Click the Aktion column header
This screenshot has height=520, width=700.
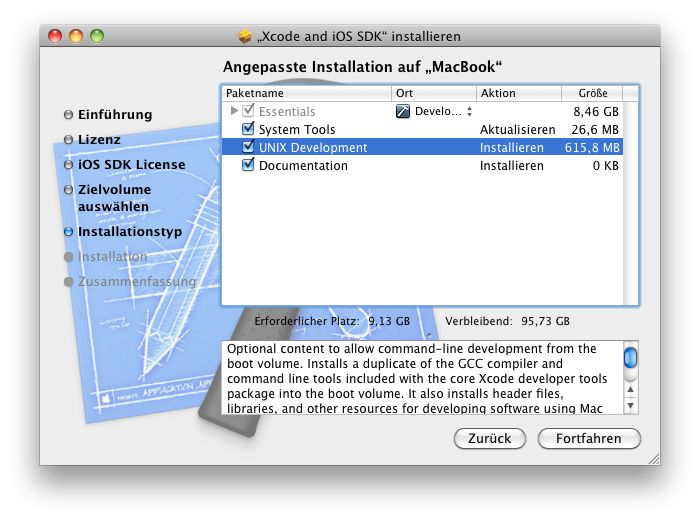[518, 93]
